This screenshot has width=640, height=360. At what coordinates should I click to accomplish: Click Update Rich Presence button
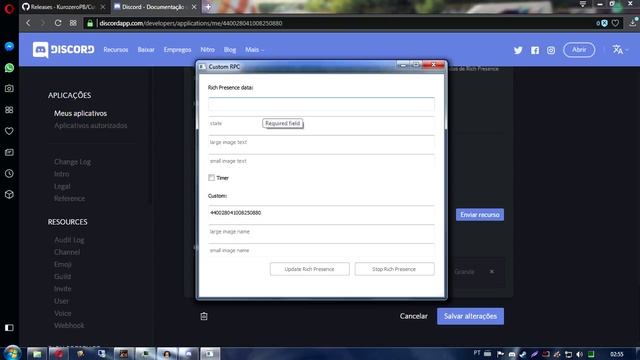[x=309, y=269]
